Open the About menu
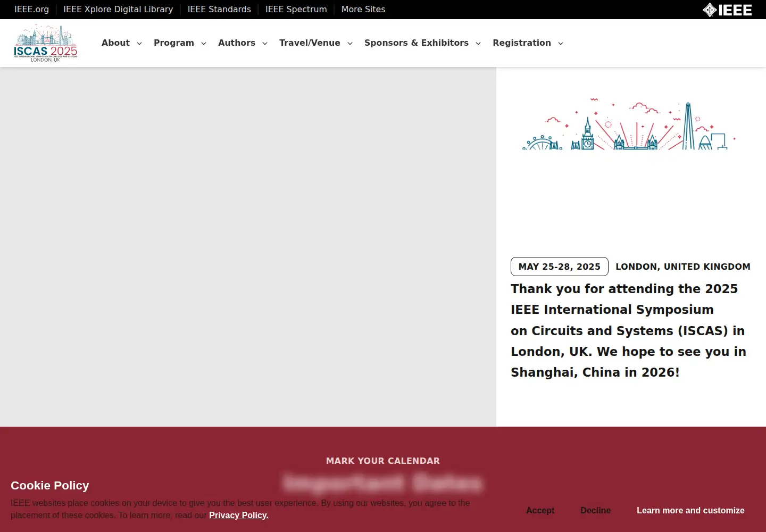766x532 pixels. coord(115,43)
